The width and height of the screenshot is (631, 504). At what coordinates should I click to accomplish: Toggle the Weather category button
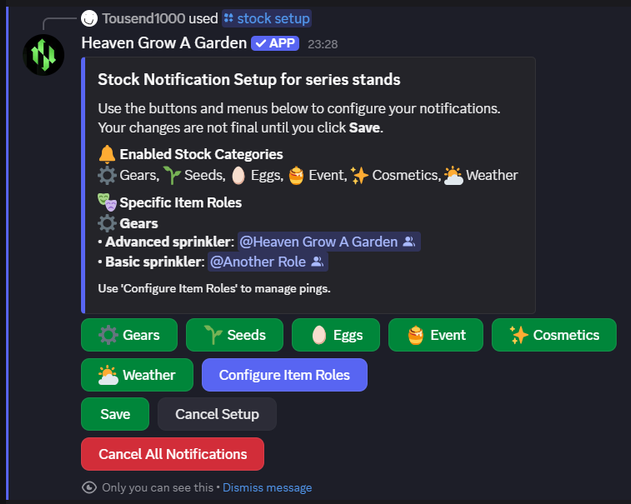click(137, 375)
